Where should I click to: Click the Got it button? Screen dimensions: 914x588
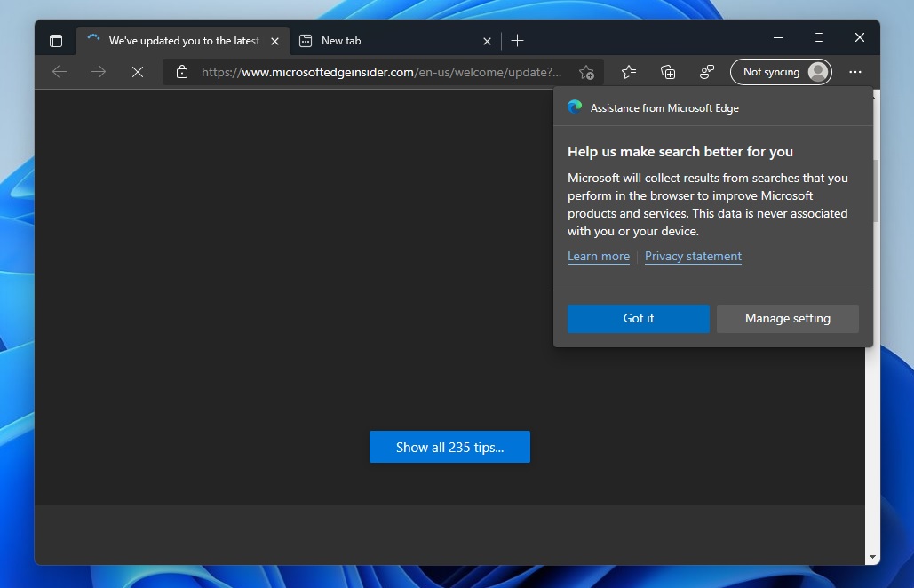pyautogui.click(x=639, y=319)
